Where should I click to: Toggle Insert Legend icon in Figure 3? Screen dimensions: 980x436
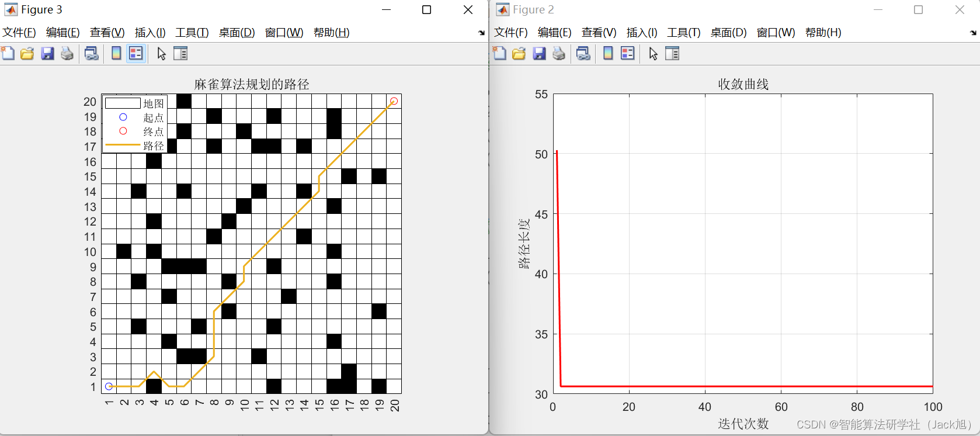pos(136,54)
